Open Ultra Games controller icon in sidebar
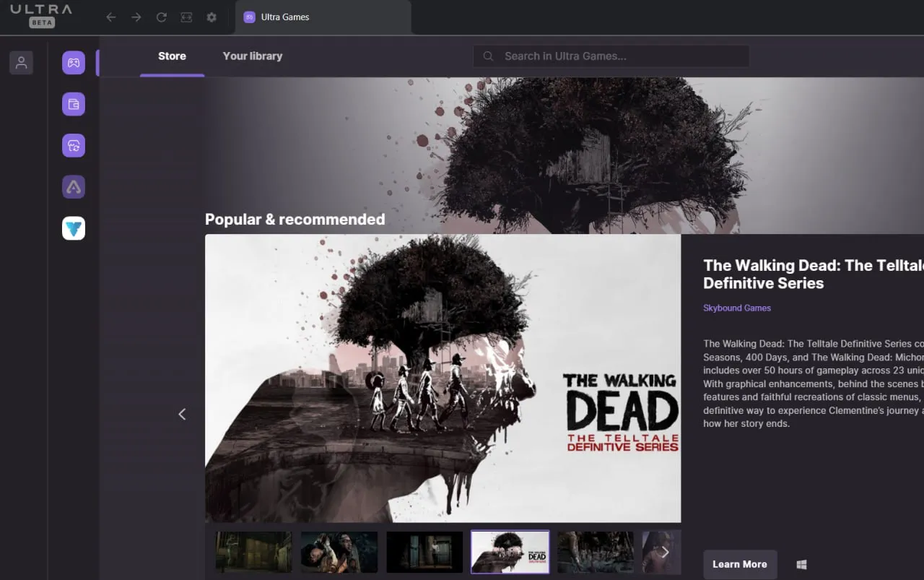Image resolution: width=924 pixels, height=580 pixels. [74, 63]
